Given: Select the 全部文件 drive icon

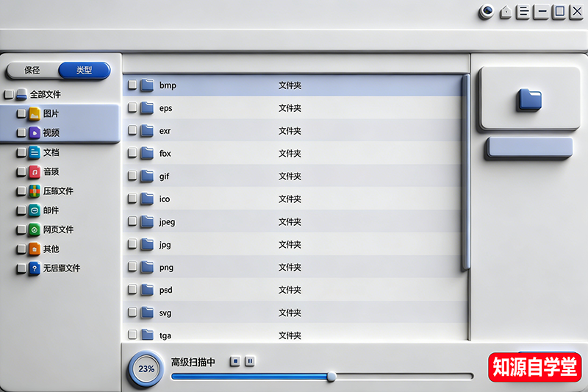Looking at the screenshot, I should click(x=21, y=94).
